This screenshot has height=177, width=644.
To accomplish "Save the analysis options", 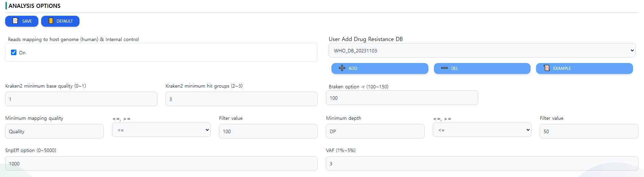I will [22, 21].
